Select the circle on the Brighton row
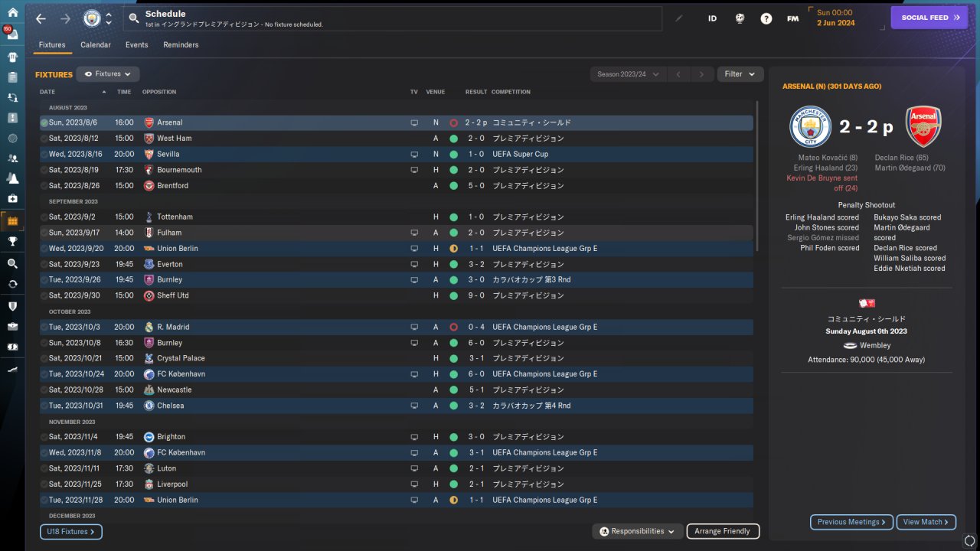This screenshot has width=980, height=551. pyautogui.click(x=44, y=437)
